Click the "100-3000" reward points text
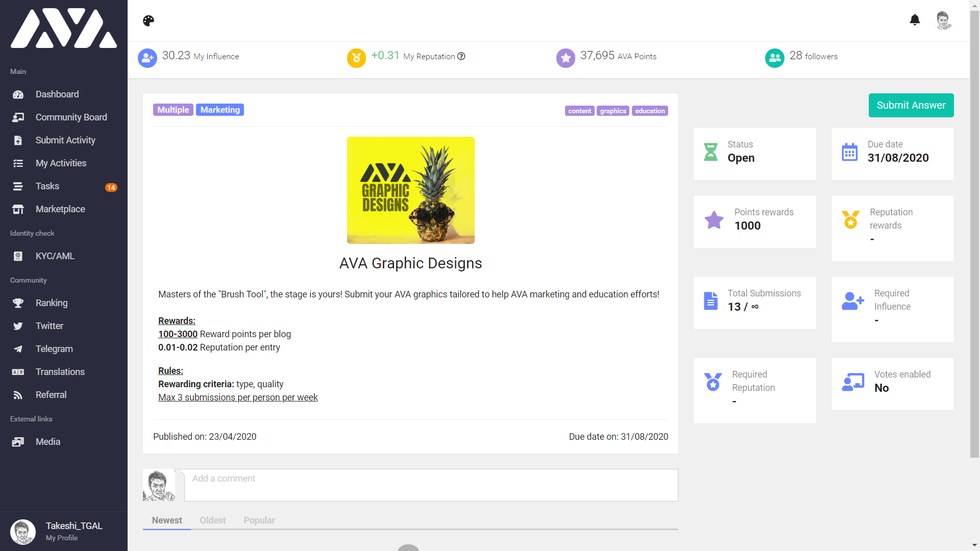The image size is (980, 551). click(x=178, y=334)
